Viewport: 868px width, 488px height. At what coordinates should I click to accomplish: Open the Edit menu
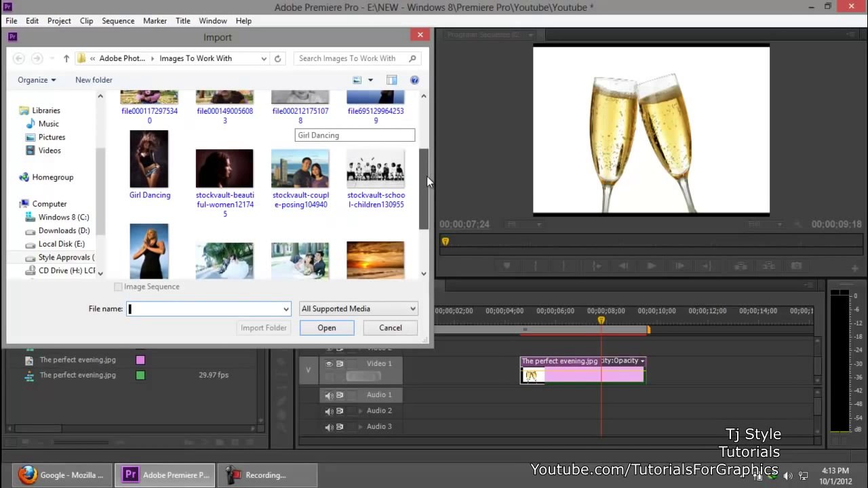click(x=32, y=21)
